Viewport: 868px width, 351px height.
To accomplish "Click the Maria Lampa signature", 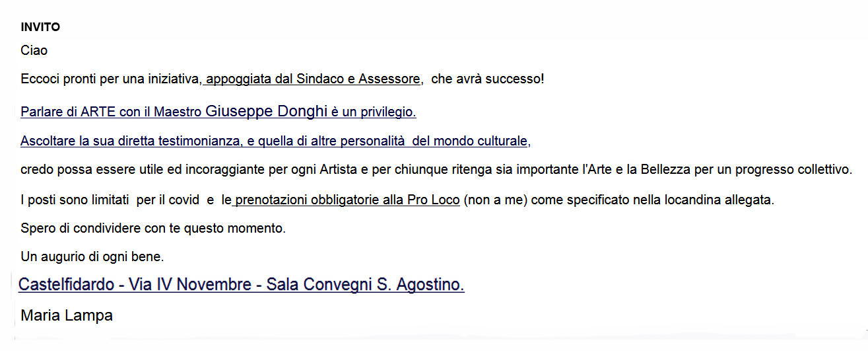I will pos(67,315).
